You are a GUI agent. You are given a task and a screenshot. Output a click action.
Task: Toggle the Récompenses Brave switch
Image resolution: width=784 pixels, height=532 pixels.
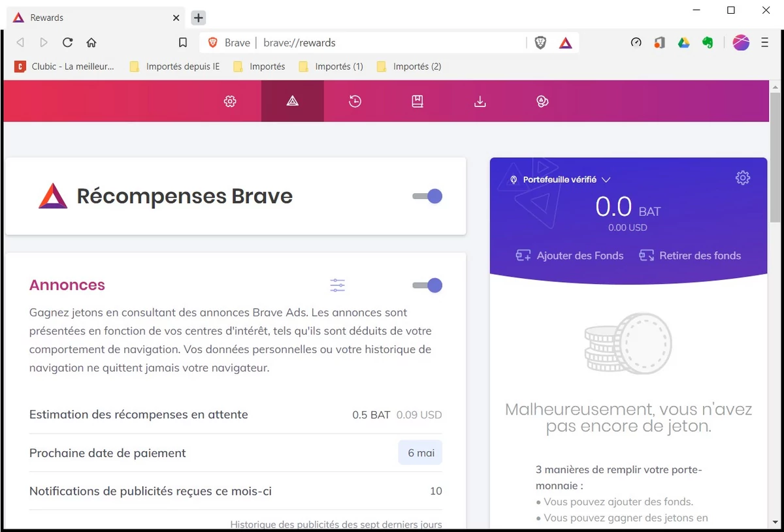[427, 196]
